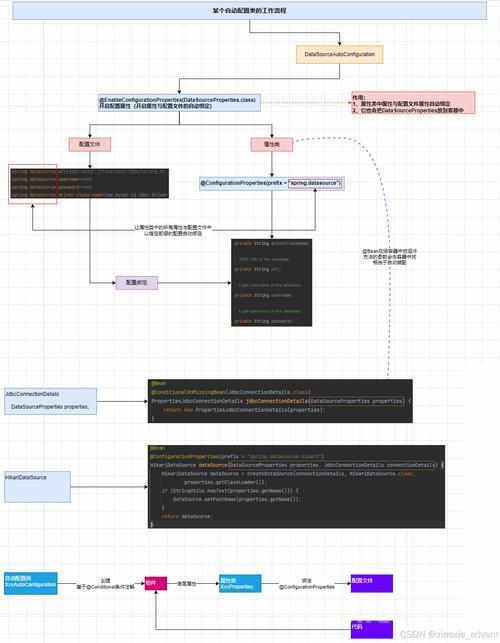Click the jdbcConnectionDetails bean code image
Screen dimensions: 500x643
tap(280, 401)
